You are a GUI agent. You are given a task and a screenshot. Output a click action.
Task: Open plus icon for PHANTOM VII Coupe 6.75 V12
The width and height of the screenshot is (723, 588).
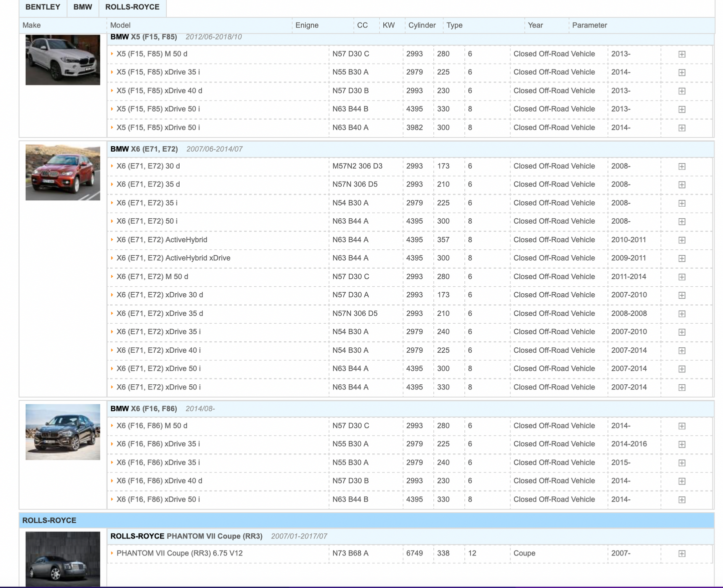pos(682,553)
